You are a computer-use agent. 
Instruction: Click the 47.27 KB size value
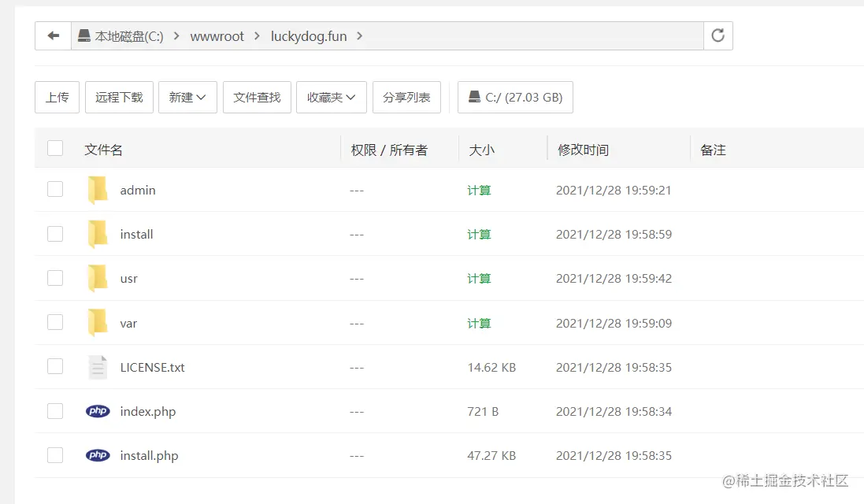[491, 455]
